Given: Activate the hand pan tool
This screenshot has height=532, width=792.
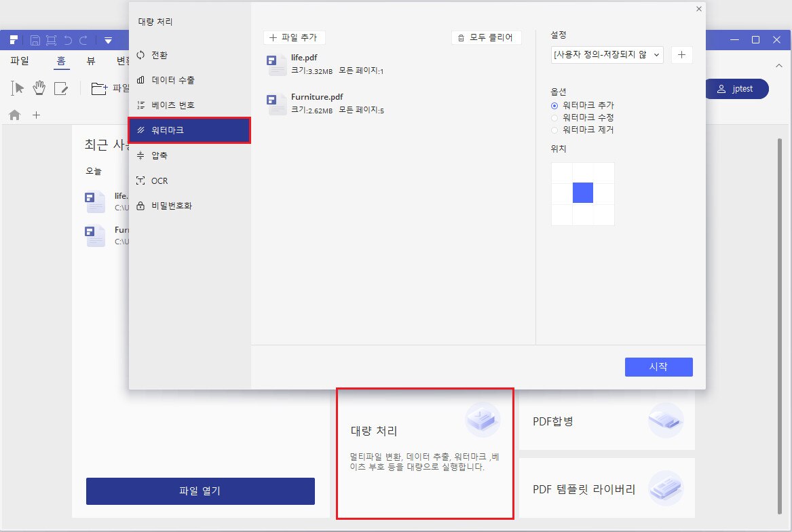Looking at the screenshot, I should (x=39, y=88).
